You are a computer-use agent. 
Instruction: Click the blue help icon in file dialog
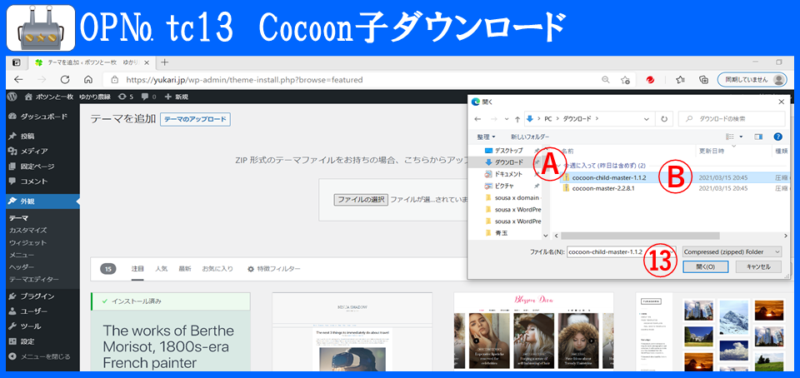[778, 137]
